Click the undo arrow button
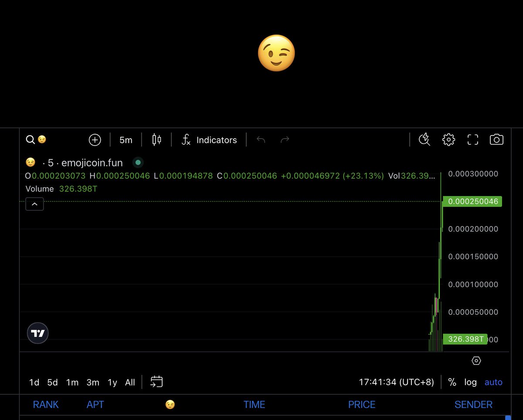The height and width of the screenshot is (420, 523). (x=261, y=139)
